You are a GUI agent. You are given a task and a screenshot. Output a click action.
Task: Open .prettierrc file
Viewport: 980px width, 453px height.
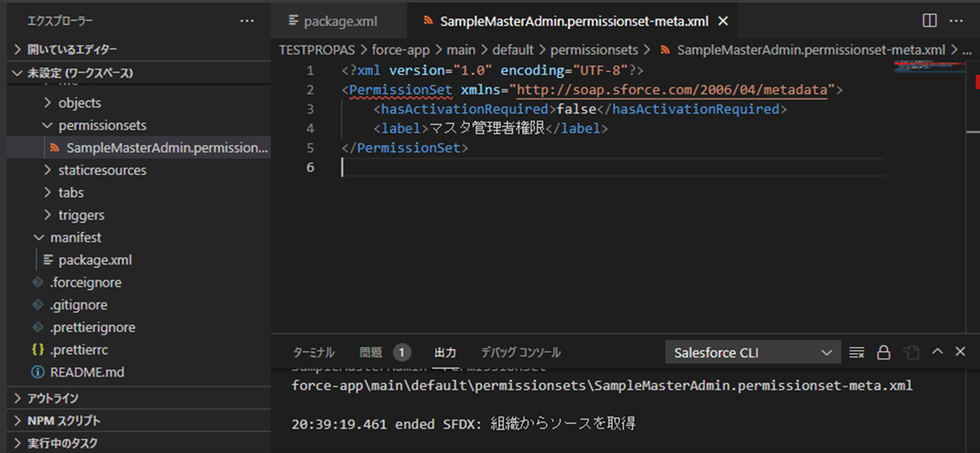click(79, 350)
